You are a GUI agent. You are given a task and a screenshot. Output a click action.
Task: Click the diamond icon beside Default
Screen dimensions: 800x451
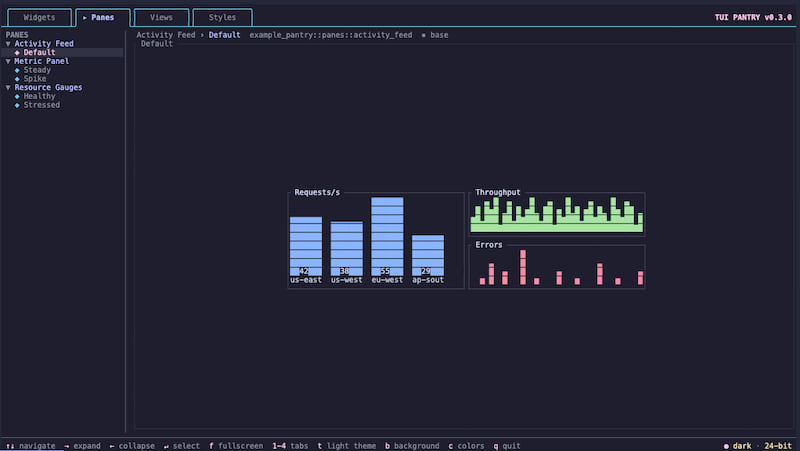click(x=17, y=53)
